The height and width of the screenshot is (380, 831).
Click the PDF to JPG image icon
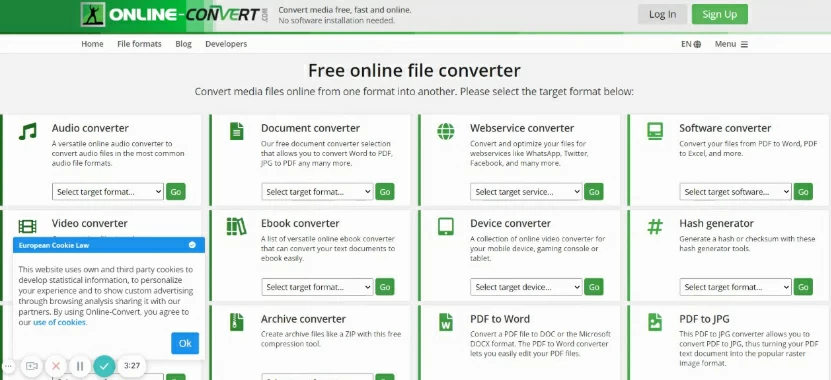[x=655, y=322]
